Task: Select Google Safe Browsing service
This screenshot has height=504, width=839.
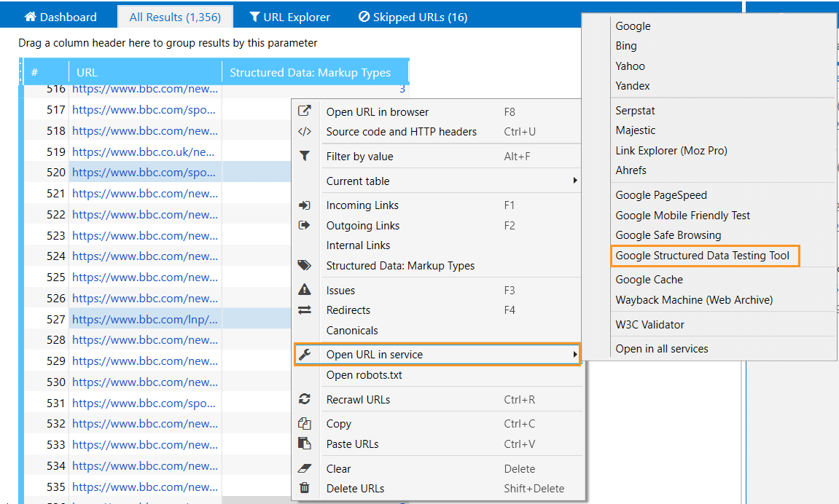Action: (668, 235)
